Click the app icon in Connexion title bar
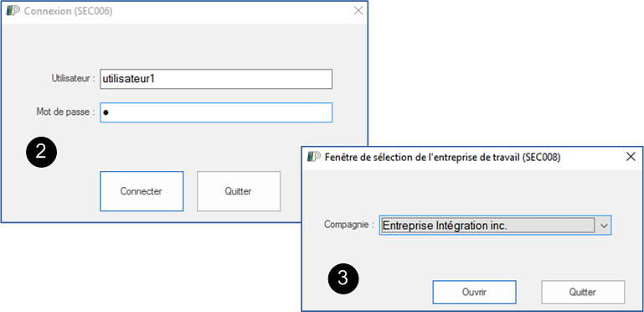 click(13, 11)
